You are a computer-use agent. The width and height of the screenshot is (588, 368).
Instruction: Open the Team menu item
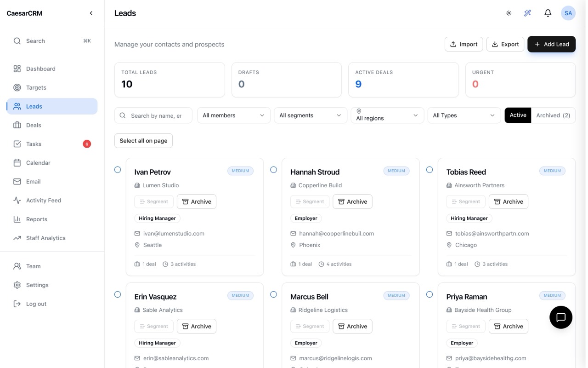(52, 266)
